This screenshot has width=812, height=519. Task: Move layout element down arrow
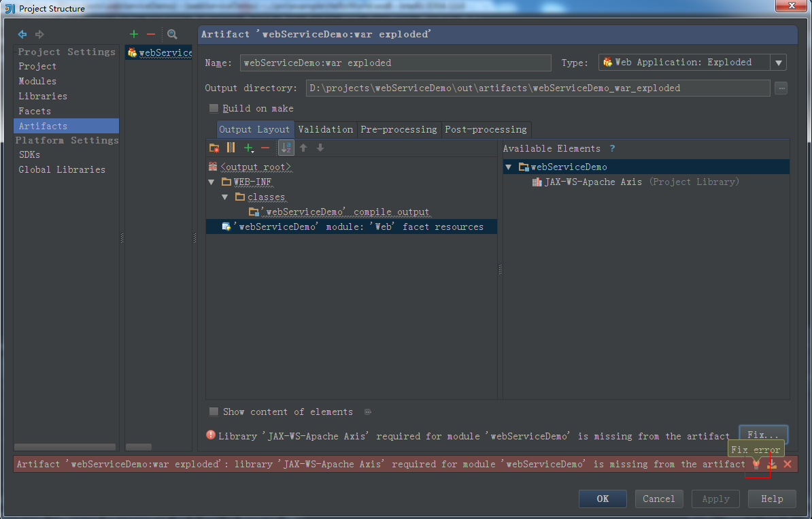[320, 148]
